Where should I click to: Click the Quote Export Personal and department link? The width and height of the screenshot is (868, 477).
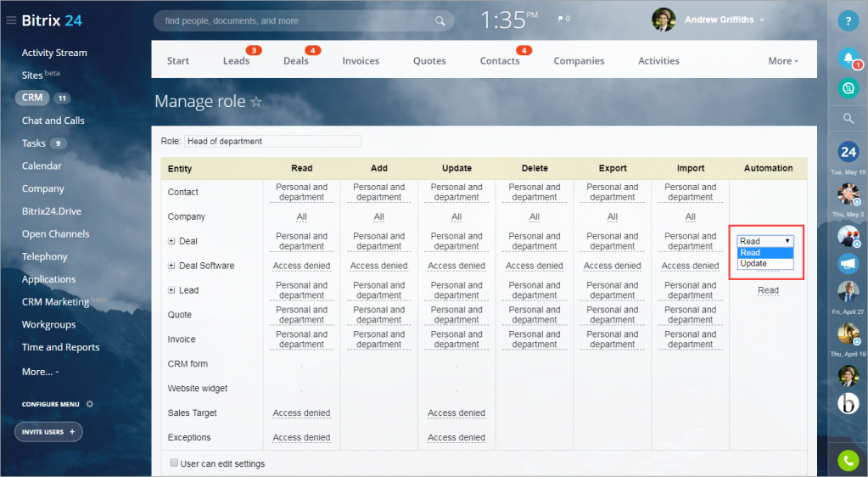613,315
